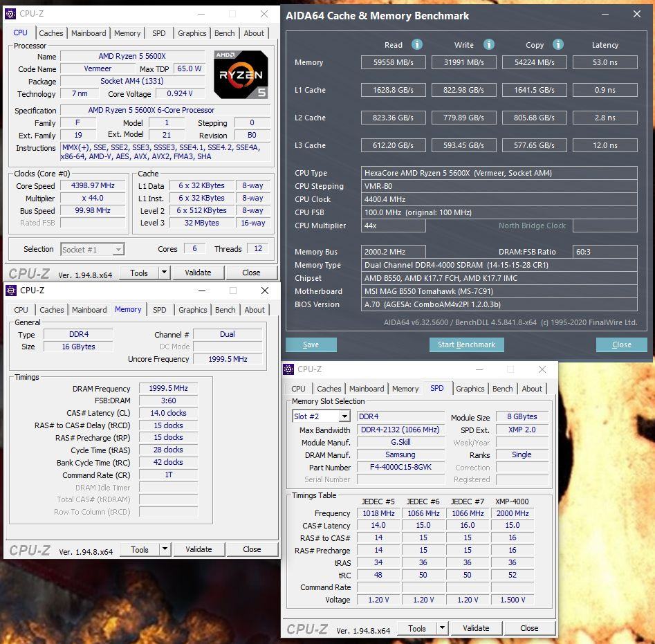Switch to CPU tab in CPU-Z Memory window
Screen dimensions: 655x644
pos(21,310)
